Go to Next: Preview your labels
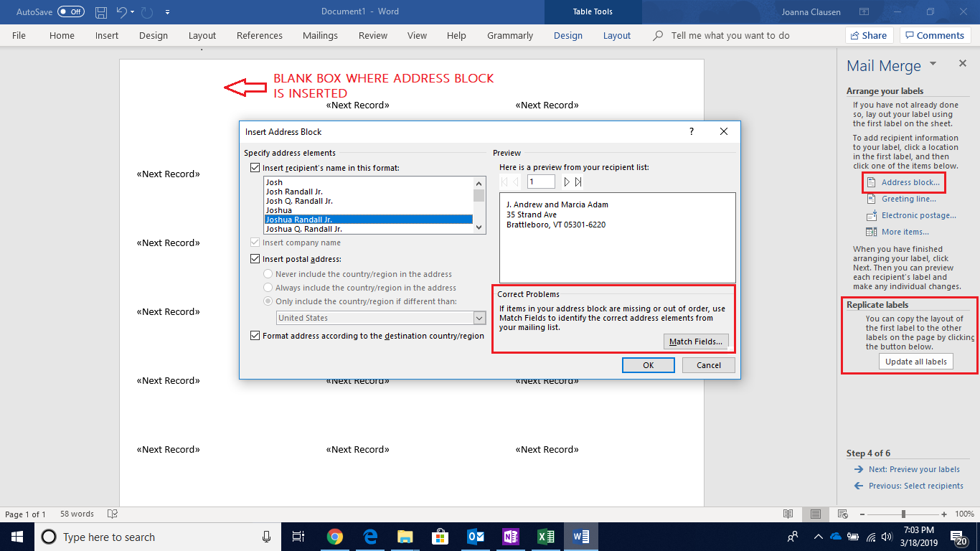Screen dimensions: 980x551 (914, 469)
